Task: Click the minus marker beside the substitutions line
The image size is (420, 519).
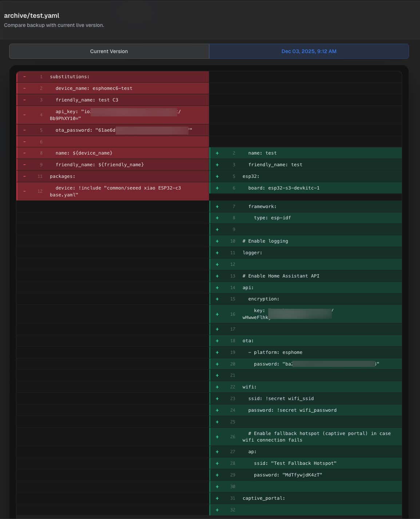Action: tap(24, 77)
